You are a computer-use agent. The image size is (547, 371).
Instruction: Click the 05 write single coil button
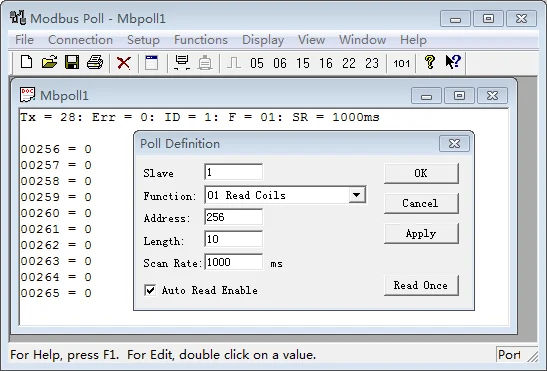[x=257, y=63]
